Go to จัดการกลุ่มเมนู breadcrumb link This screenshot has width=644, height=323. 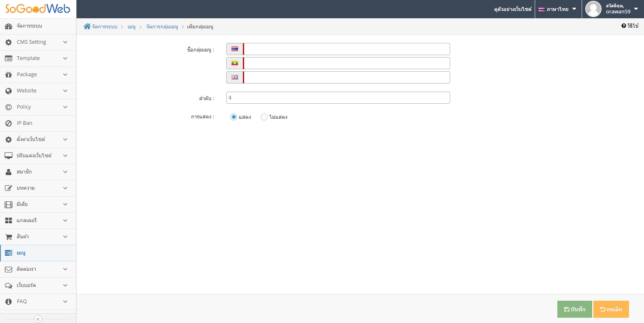click(x=162, y=27)
